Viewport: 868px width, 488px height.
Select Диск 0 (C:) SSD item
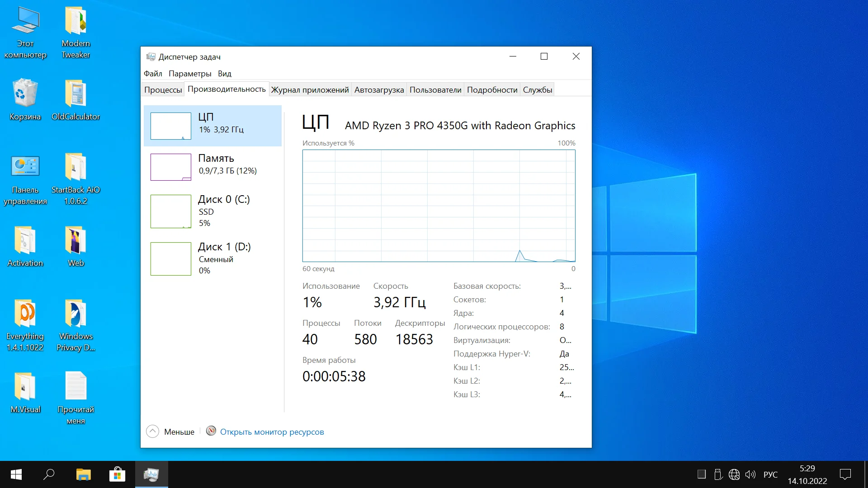pyautogui.click(x=212, y=211)
